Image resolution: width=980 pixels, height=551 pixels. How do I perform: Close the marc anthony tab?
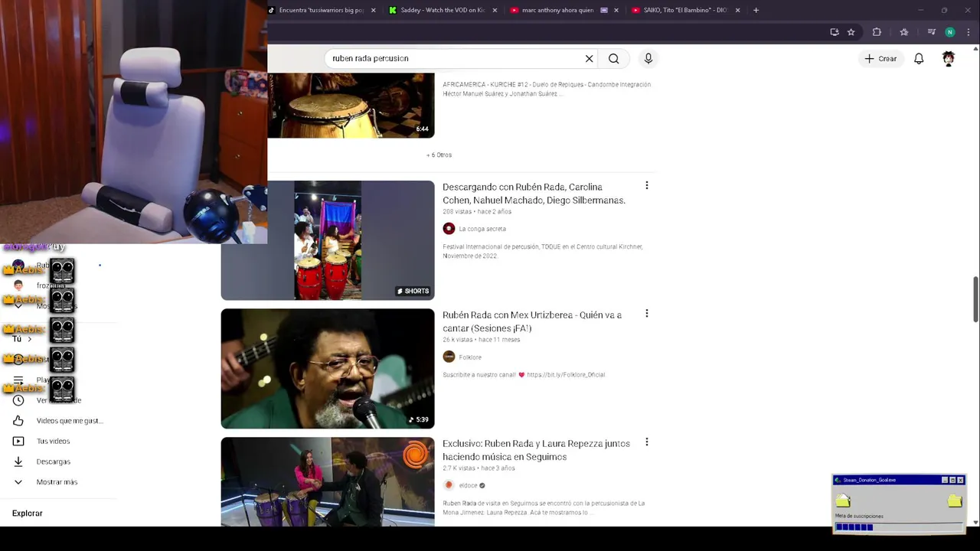[x=616, y=10]
